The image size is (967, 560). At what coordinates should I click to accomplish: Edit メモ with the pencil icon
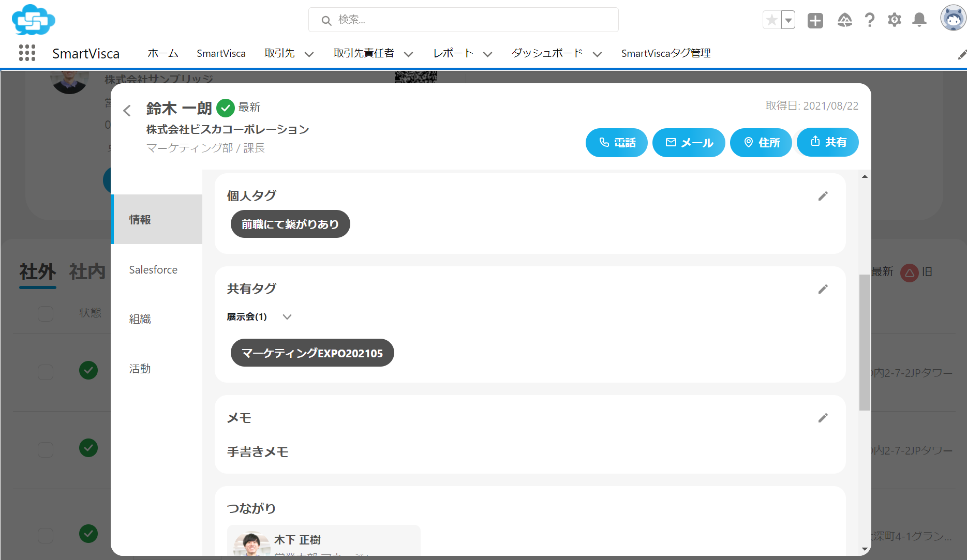click(823, 418)
